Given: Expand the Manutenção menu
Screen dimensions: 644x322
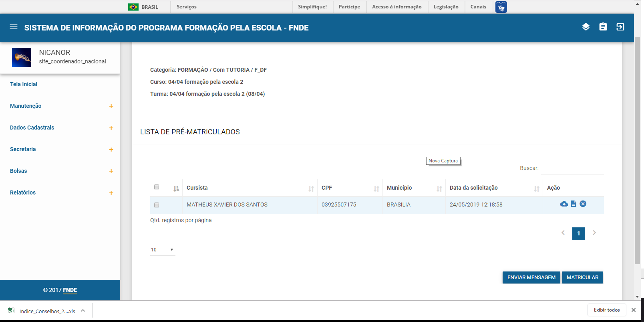Looking at the screenshot, I should coord(111,106).
